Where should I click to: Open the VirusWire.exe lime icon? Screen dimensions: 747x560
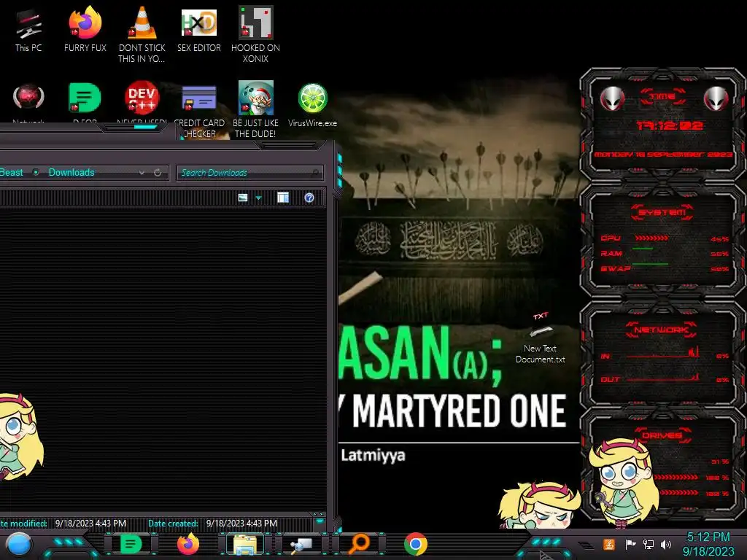[x=312, y=105]
